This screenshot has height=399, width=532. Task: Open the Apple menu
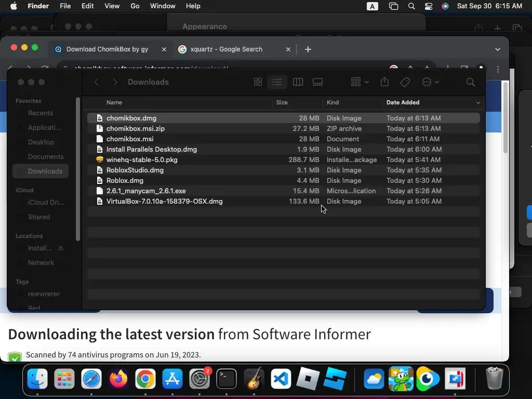coord(13,6)
